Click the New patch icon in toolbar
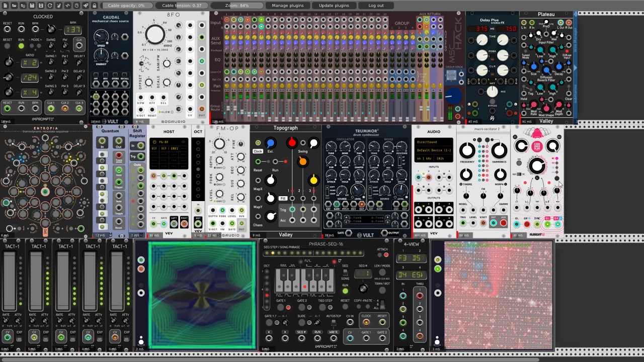Image resolution: width=644 pixels, height=362 pixels. (x=6, y=6)
